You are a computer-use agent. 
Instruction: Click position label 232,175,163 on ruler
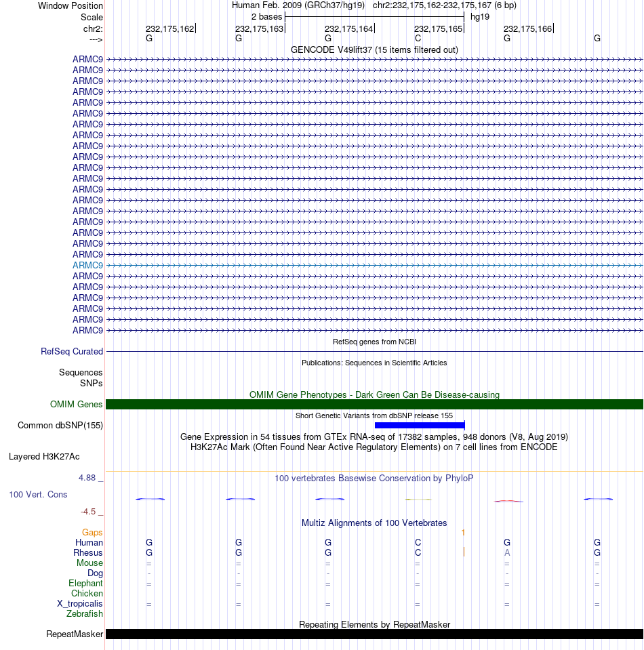(x=259, y=28)
